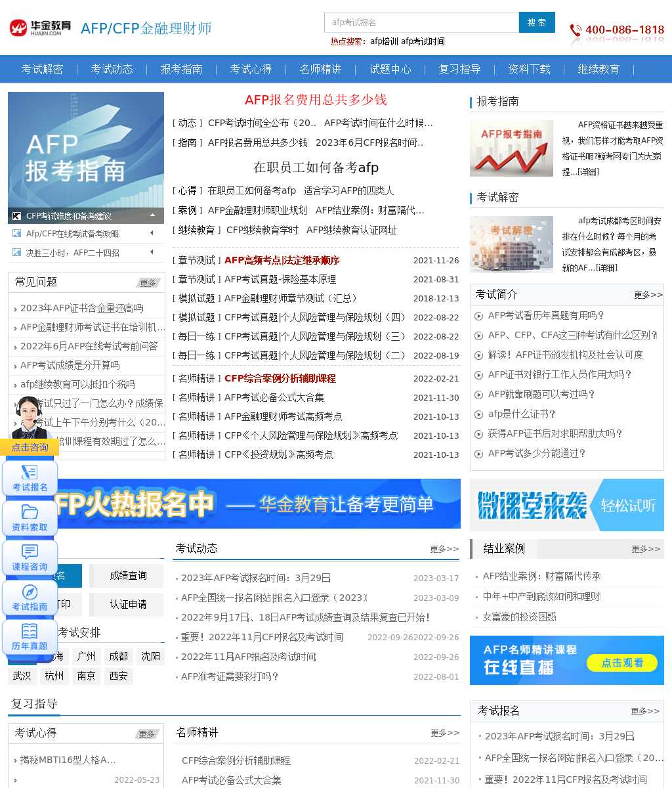Image resolution: width=672 pixels, height=788 pixels.
Task: Click the bullet icon beside AFP考试看历年真题有用吗
Action: [x=478, y=316]
